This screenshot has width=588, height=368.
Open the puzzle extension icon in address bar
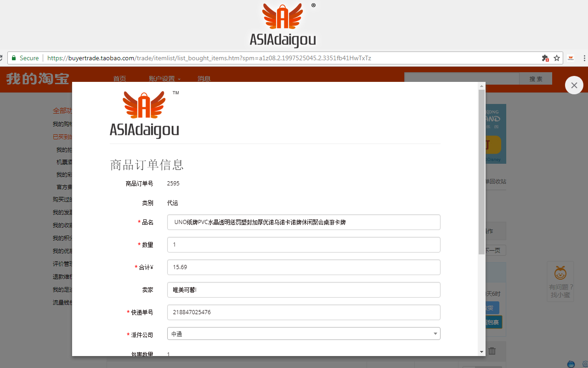tap(545, 58)
